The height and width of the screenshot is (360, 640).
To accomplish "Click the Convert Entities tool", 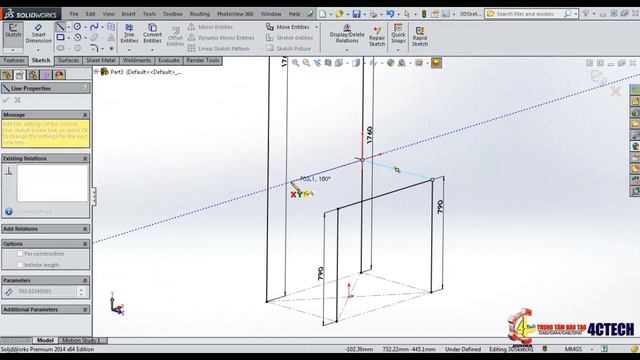I will 152,33.
